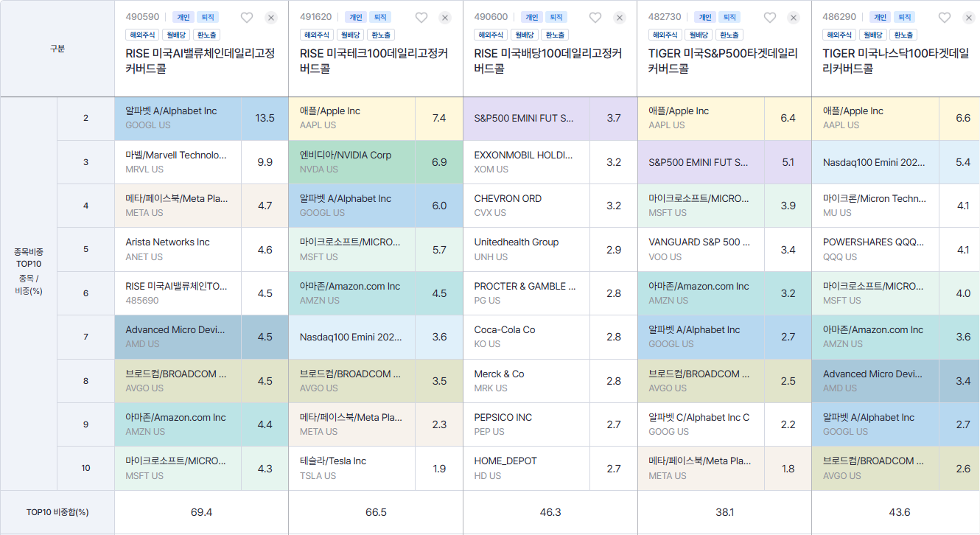Select ticker code 486290
980x535 pixels.
(x=839, y=17)
